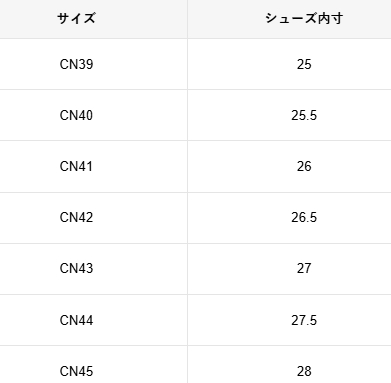Click the decimal .5 in 27.5
The image size is (391, 383).
pyautogui.click(x=312, y=320)
